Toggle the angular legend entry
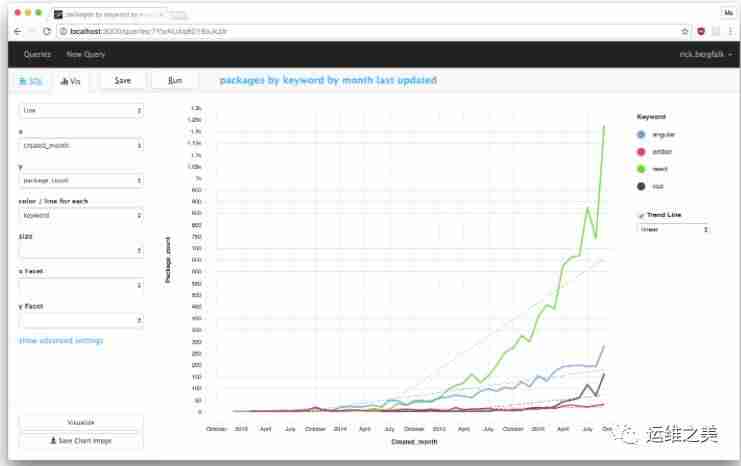Viewport: 741px width, 466px height. tap(656, 135)
